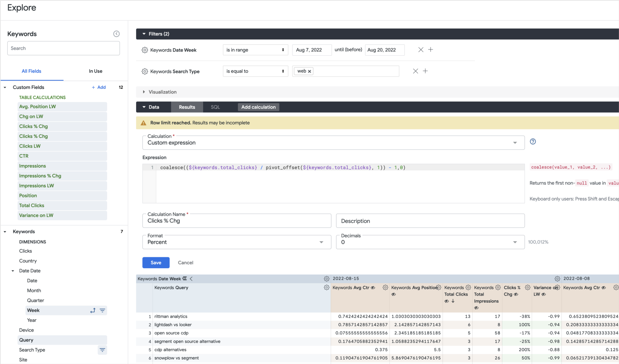
Task: Remove the Keywords Date Week filter
Action: click(421, 50)
